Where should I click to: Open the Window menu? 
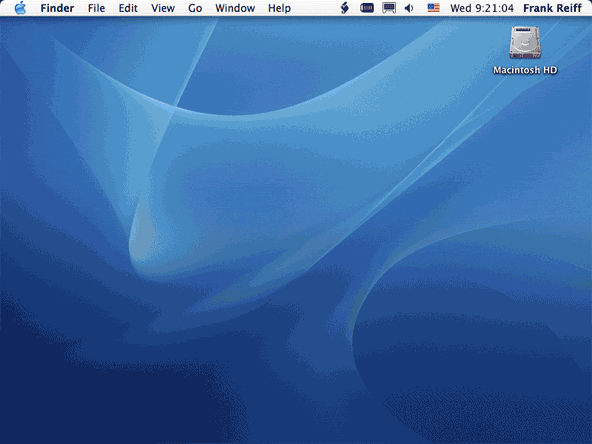click(x=235, y=8)
